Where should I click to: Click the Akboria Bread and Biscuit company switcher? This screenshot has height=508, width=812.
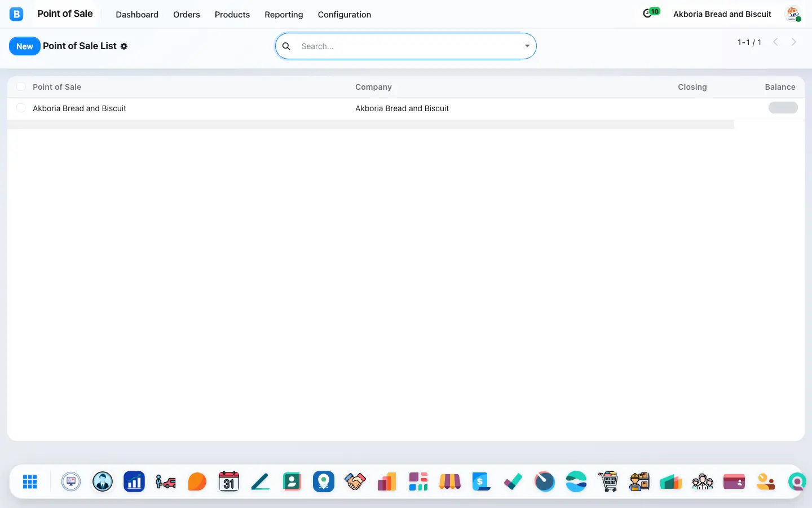722,14
